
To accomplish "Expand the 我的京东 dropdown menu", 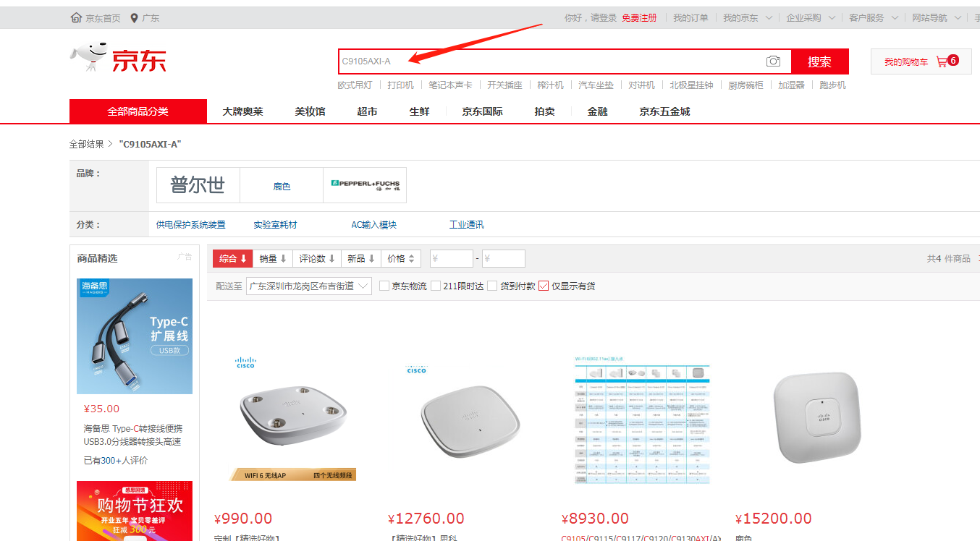I will point(748,17).
